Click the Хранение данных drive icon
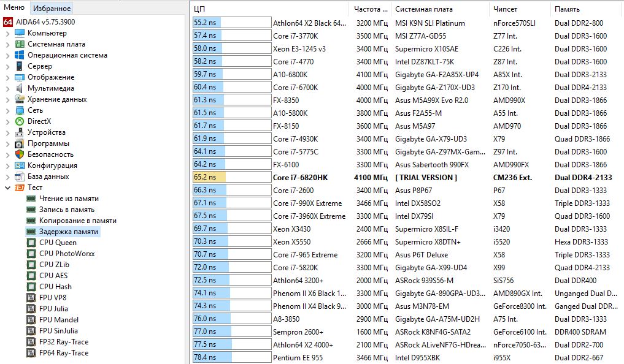The image size is (624, 364). coord(20,99)
